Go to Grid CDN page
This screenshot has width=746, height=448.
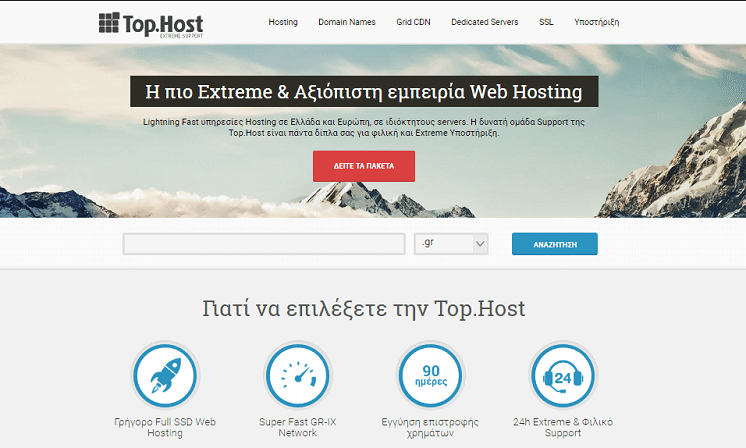(413, 22)
